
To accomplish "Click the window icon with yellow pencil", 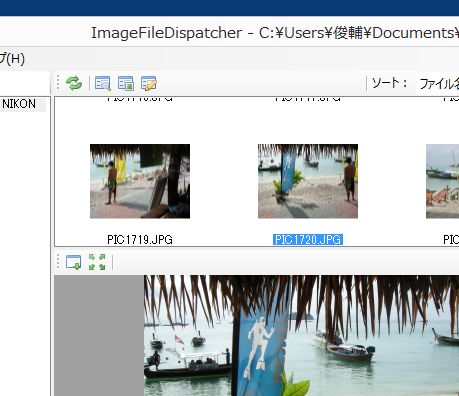I will pos(149,83).
